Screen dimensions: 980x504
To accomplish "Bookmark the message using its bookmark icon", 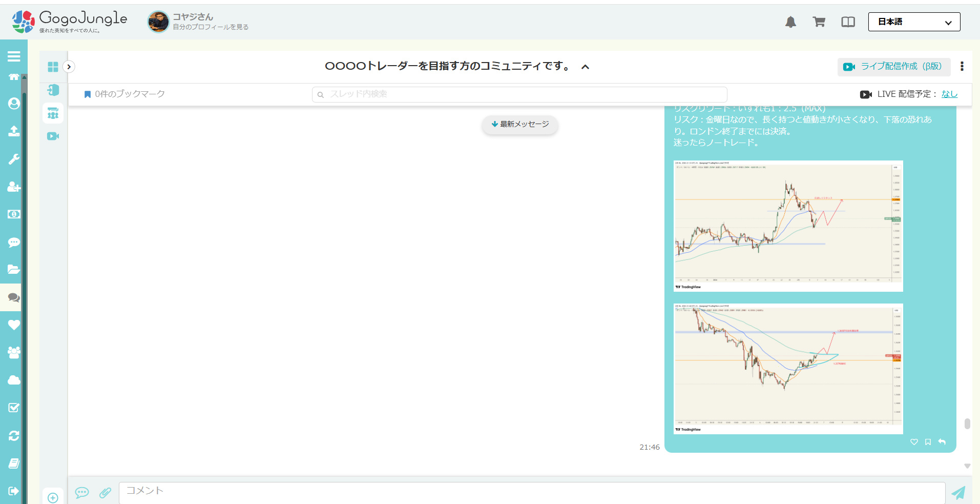I will [x=928, y=442].
